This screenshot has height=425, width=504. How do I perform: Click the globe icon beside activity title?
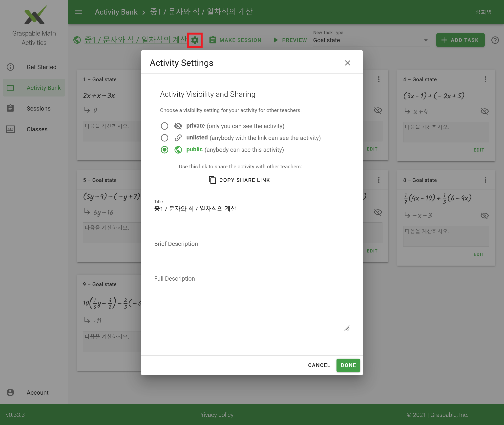point(77,40)
